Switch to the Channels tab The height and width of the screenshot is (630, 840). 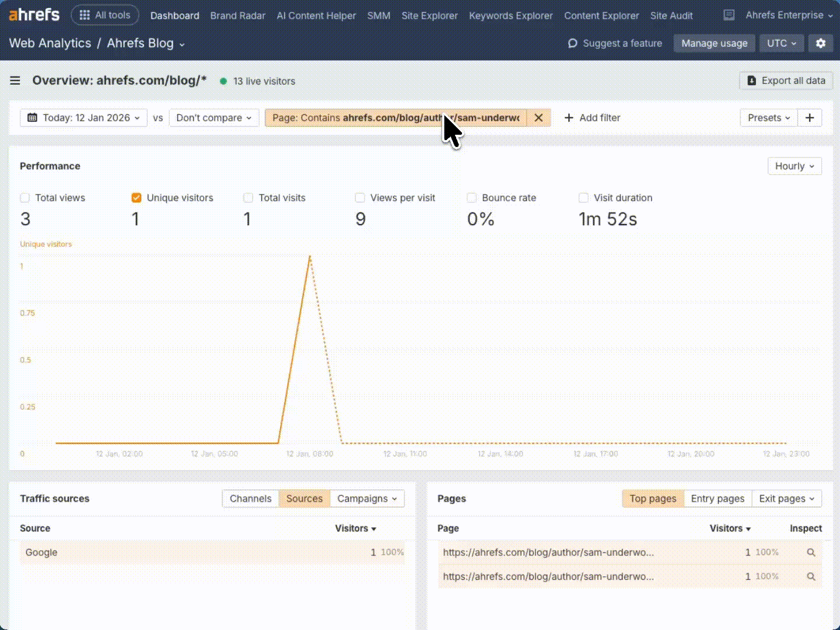click(x=250, y=499)
